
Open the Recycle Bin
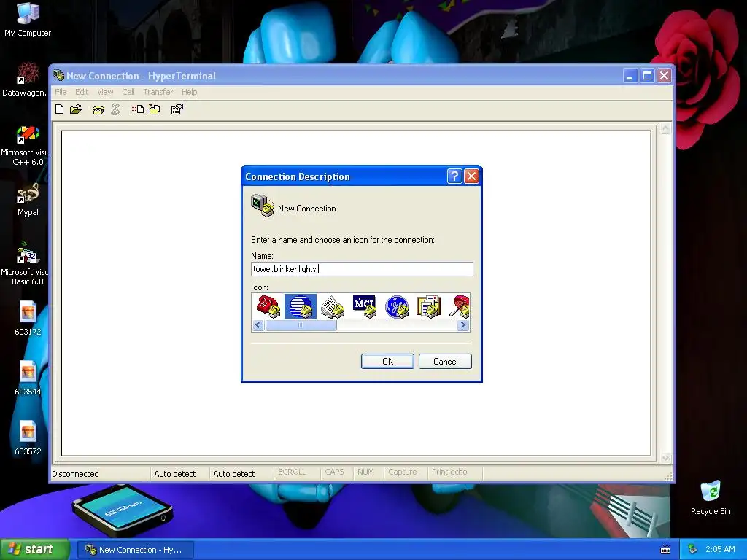711,497
